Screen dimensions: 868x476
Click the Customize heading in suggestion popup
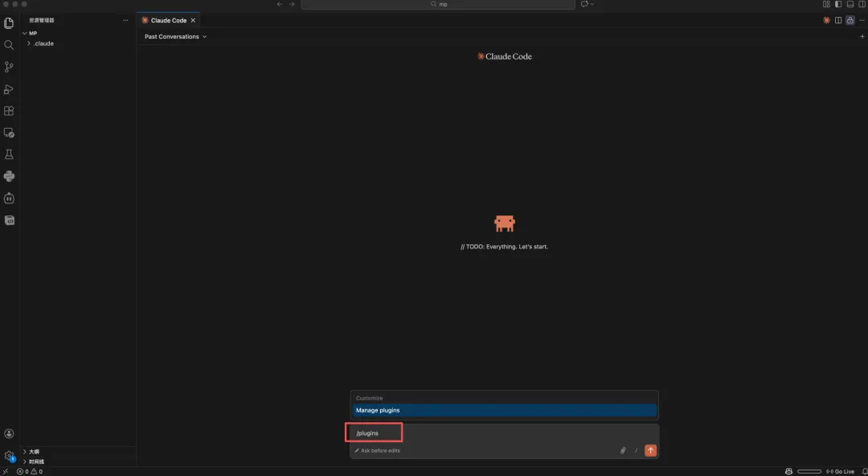pyautogui.click(x=369, y=399)
